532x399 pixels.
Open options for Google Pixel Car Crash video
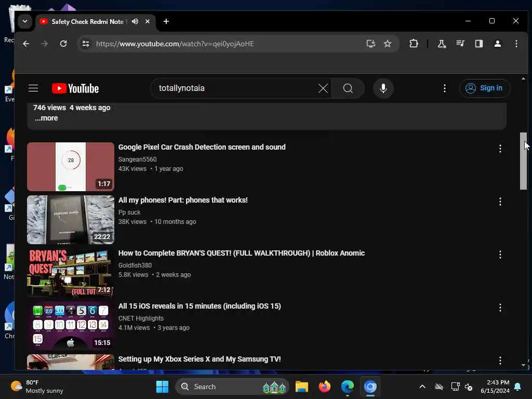coord(500,148)
